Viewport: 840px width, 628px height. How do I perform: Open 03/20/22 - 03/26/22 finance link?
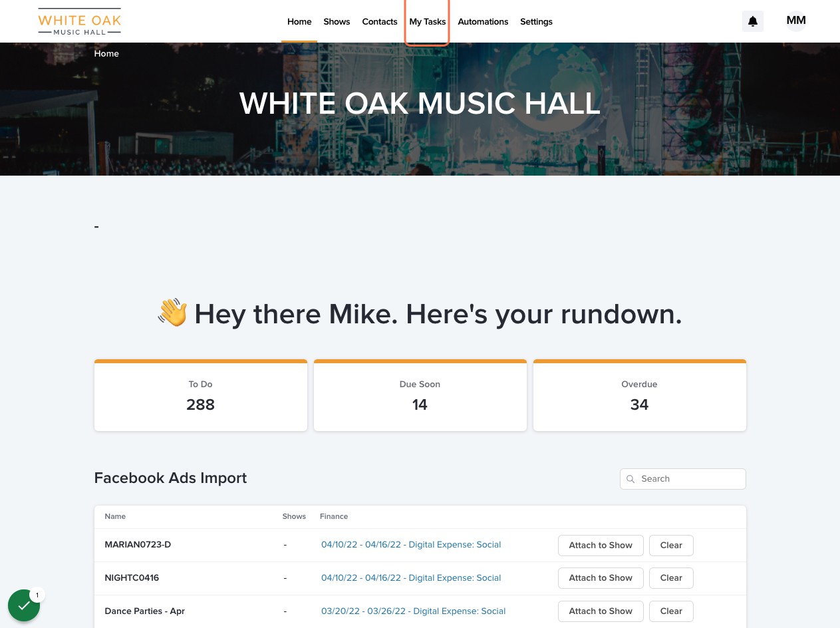(x=413, y=611)
